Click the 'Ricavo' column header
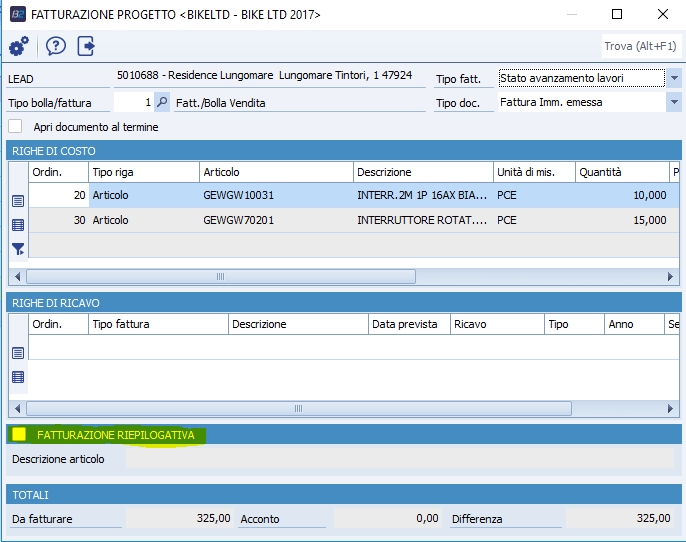The width and height of the screenshot is (686, 542). click(x=497, y=324)
